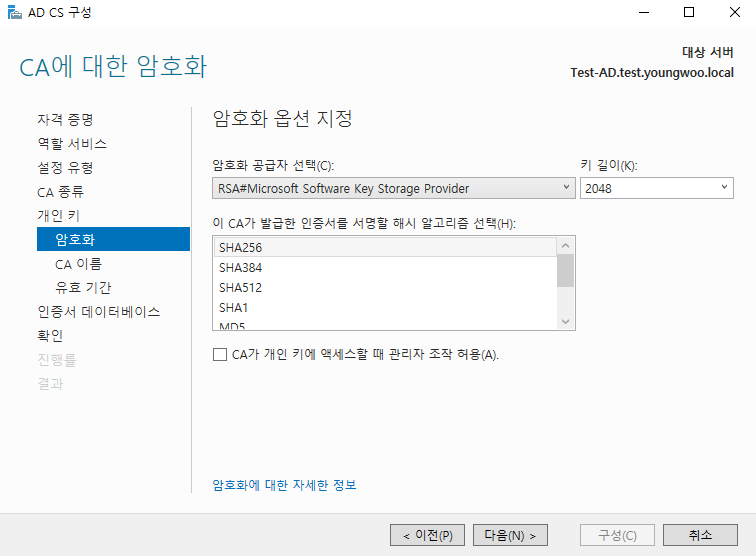The height and width of the screenshot is (556, 756).
Task: Enable administrator interaction for private key access checkbox
Action: click(220, 355)
